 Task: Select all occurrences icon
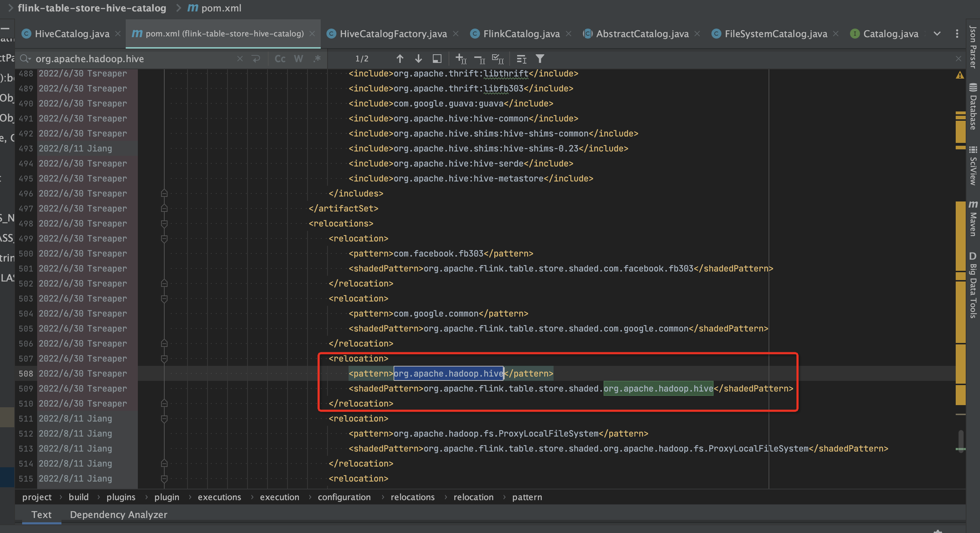[497, 59]
